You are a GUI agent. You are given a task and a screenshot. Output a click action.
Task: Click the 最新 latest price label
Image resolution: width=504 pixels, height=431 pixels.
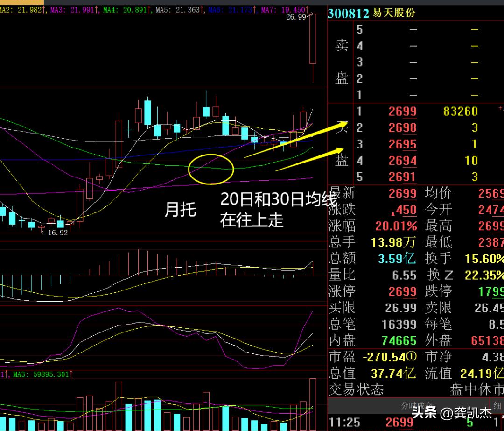pos(342,193)
